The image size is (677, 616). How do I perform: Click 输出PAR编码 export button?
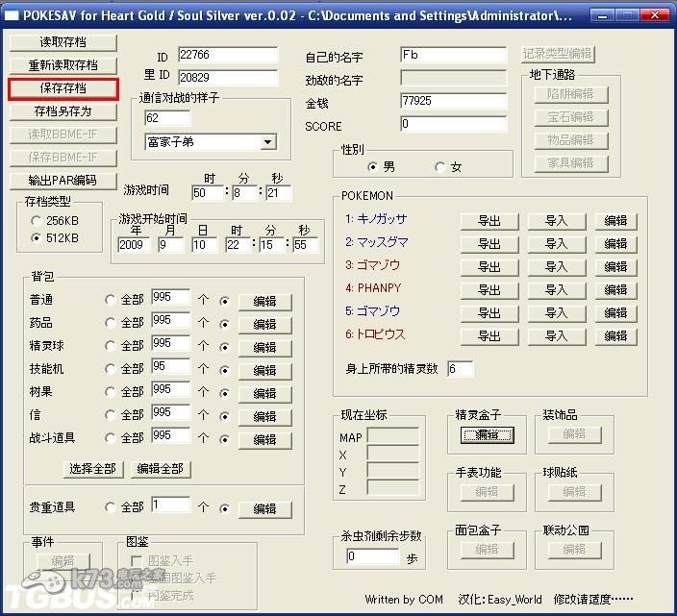pos(63,181)
